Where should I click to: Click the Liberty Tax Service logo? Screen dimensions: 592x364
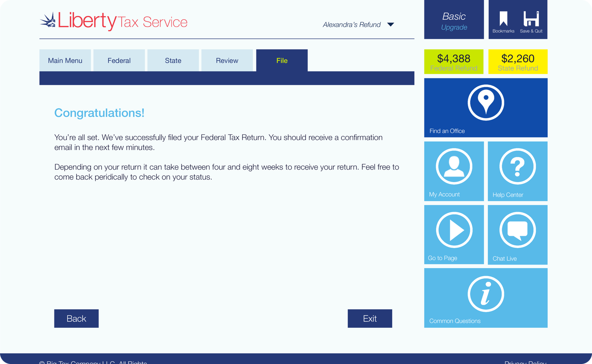coord(114,21)
